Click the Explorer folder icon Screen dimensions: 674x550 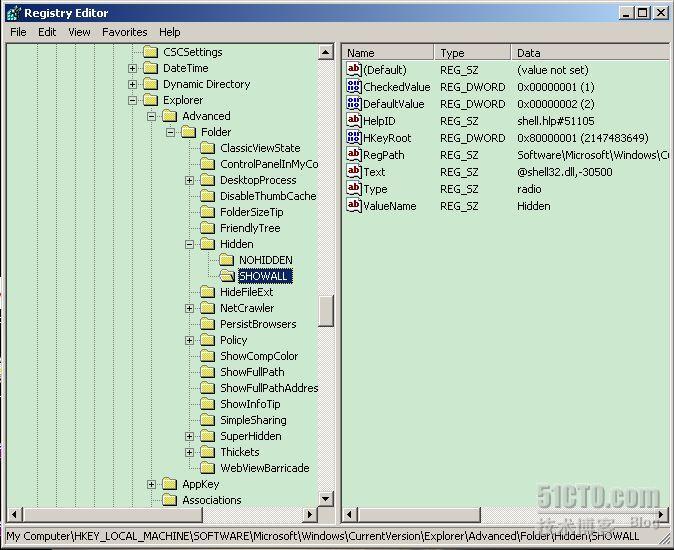tap(150, 100)
